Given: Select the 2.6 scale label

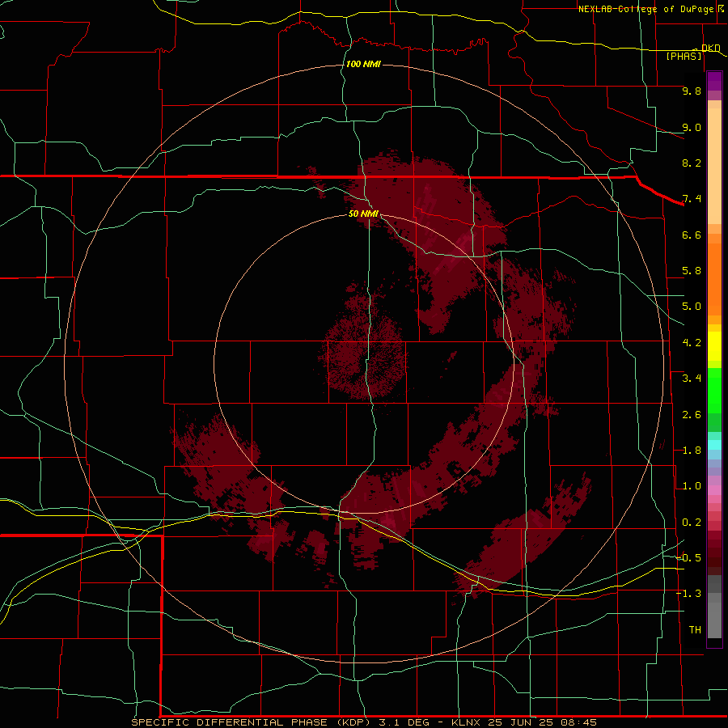Looking at the screenshot, I should click(692, 415).
